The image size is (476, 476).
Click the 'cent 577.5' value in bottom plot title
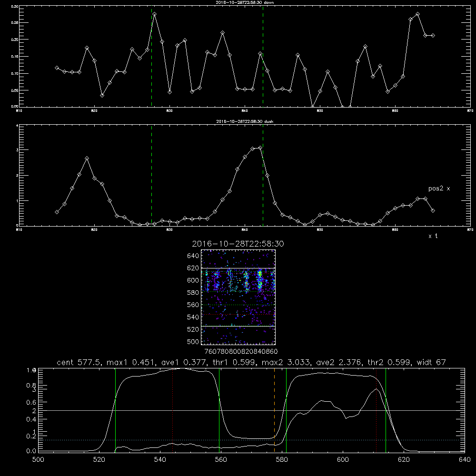click(x=79, y=362)
